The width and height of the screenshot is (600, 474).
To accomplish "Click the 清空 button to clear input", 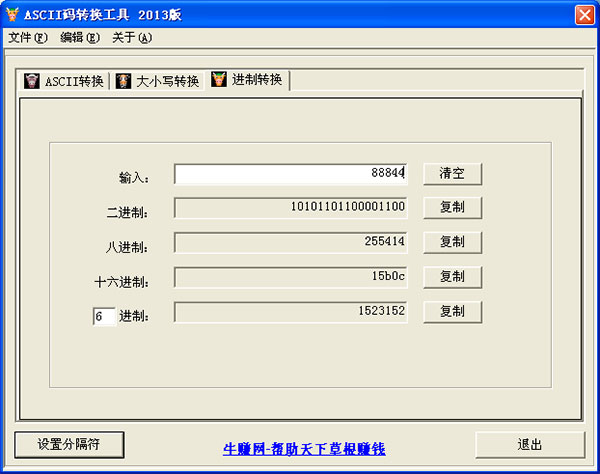I will (x=452, y=174).
